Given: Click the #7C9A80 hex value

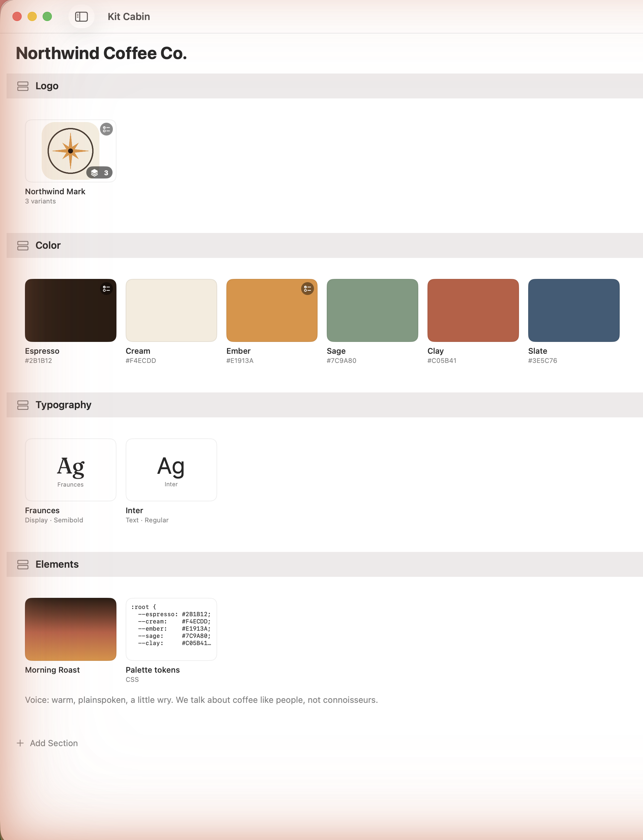Looking at the screenshot, I should click(342, 361).
